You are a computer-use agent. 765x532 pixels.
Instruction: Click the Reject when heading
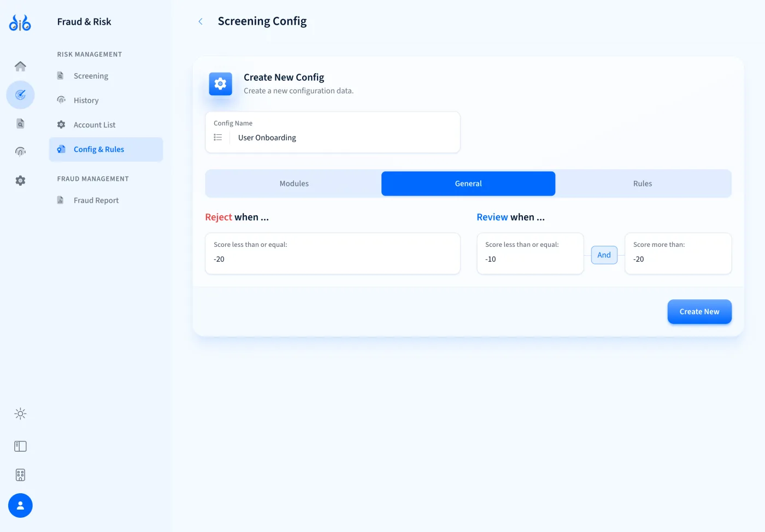click(x=237, y=217)
